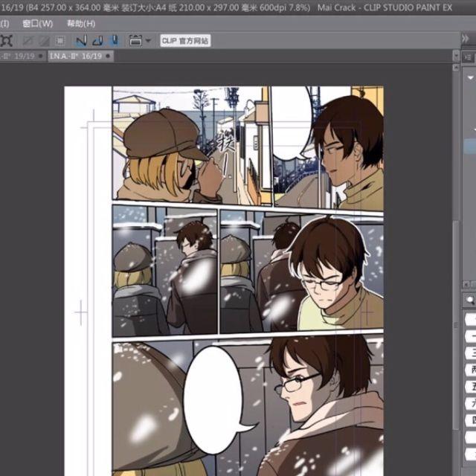This screenshot has width=476, height=476.
Task: Open the canvas tab list dropdown arrow
Action: pos(456,57)
